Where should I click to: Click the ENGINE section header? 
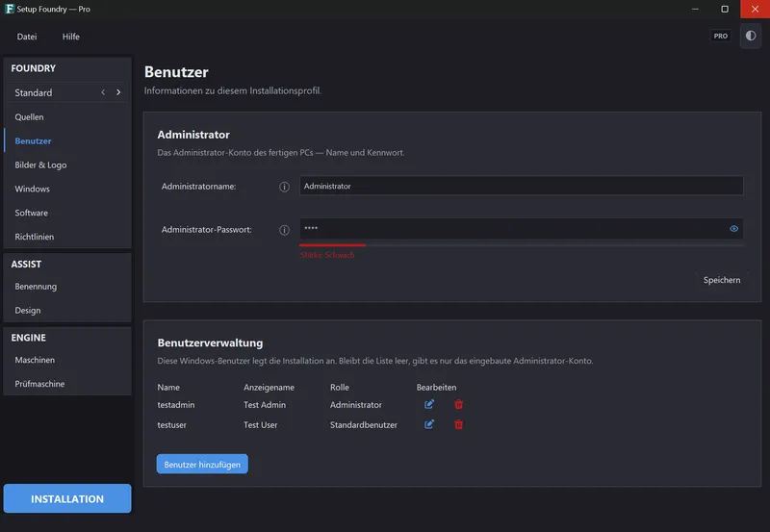click(x=29, y=338)
